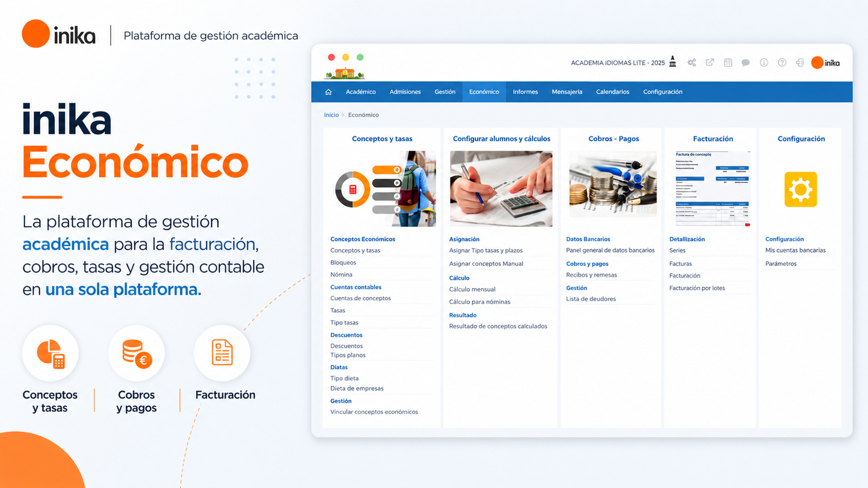
Task: Open Lista de deudores link
Action: point(591,299)
